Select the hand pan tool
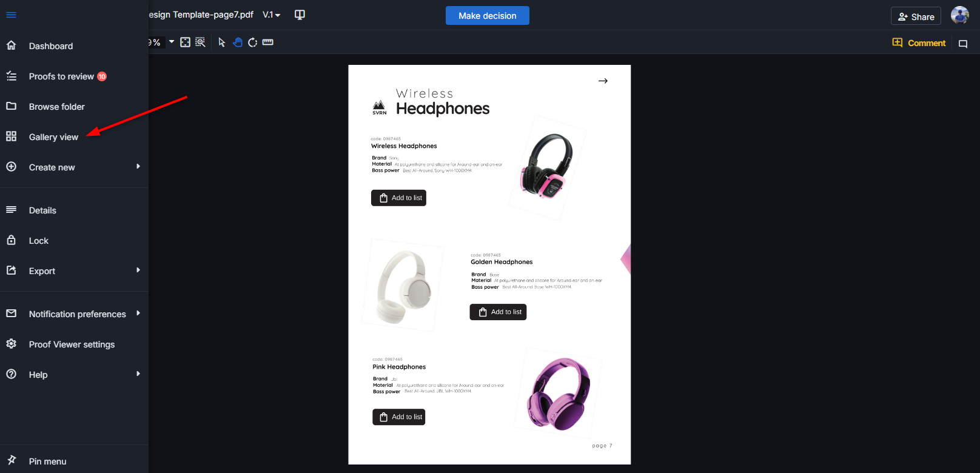 238,42
